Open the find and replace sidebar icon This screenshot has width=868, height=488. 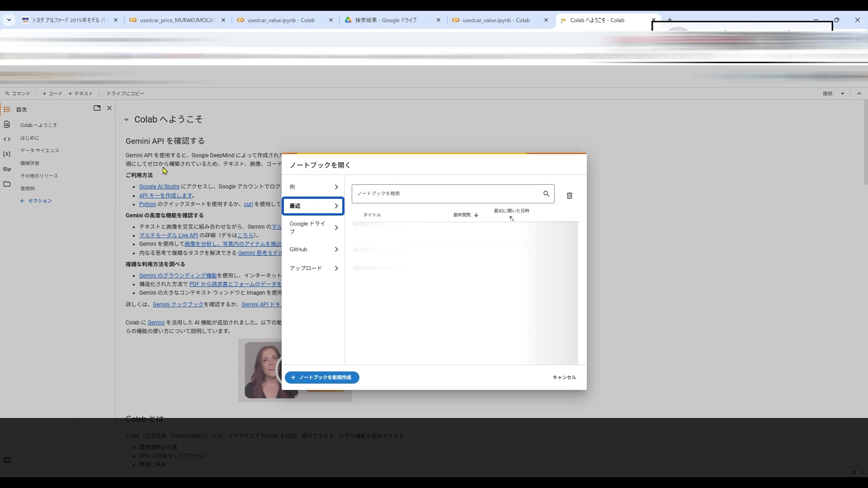[x=7, y=124]
